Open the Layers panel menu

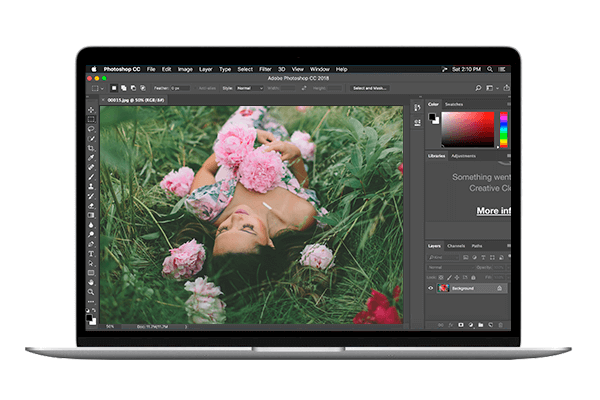pos(509,246)
